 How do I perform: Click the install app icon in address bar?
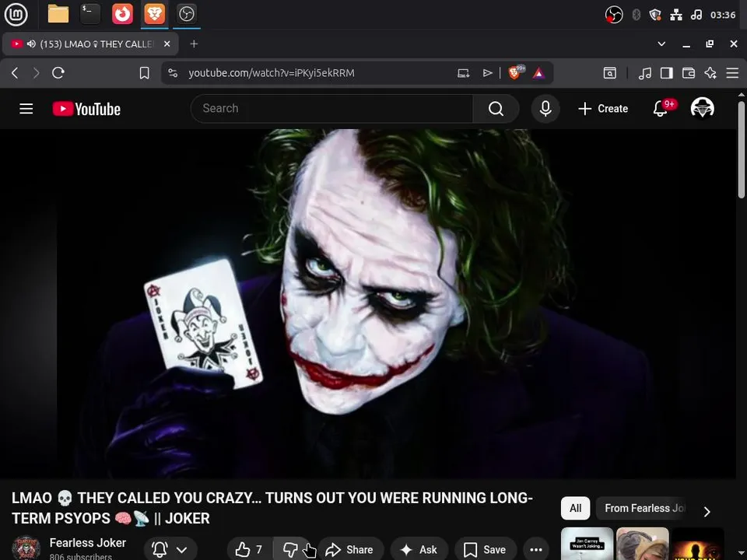[x=464, y=73]
